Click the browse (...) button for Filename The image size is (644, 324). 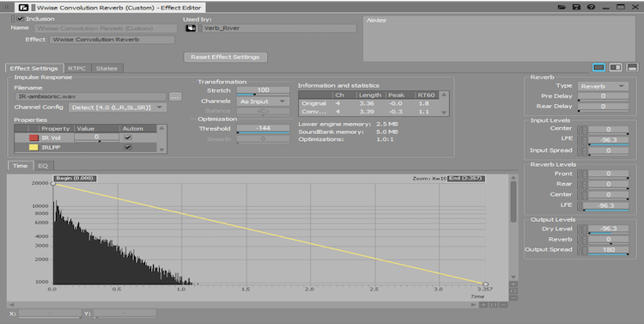[175, 97]
